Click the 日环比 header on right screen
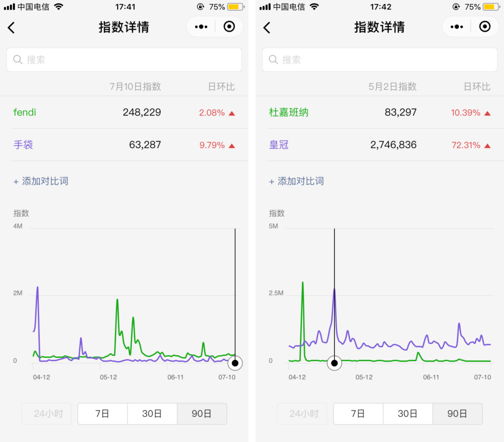The width and height of the screenshot is (504, 442). [477, 87]
